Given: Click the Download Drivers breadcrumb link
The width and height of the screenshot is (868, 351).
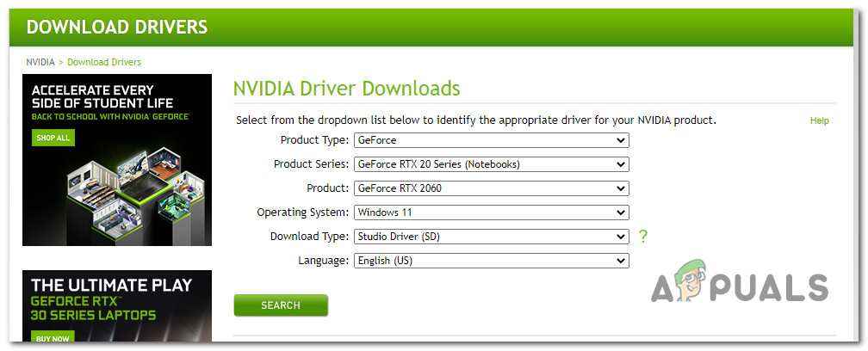Looking at the screenshot, I should click(x=104, y=62).
